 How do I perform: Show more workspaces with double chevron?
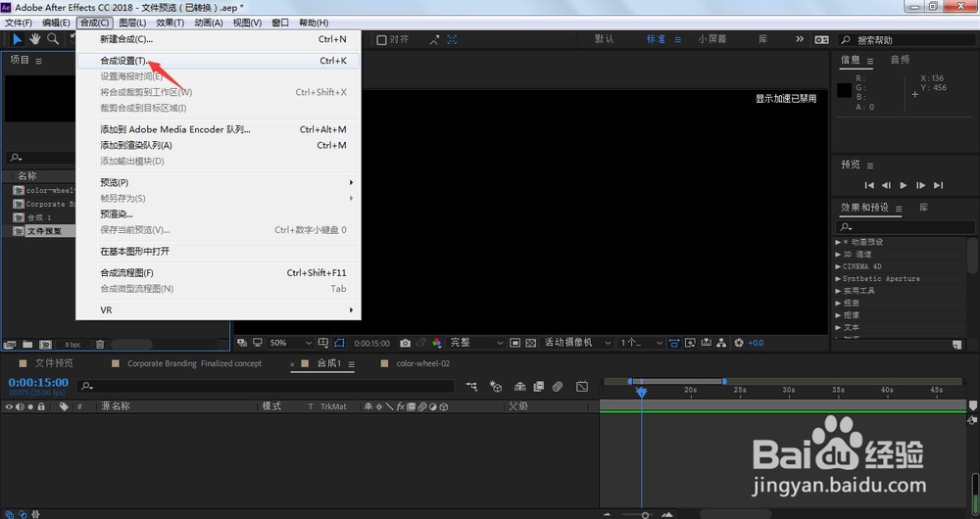click(800, 39)
